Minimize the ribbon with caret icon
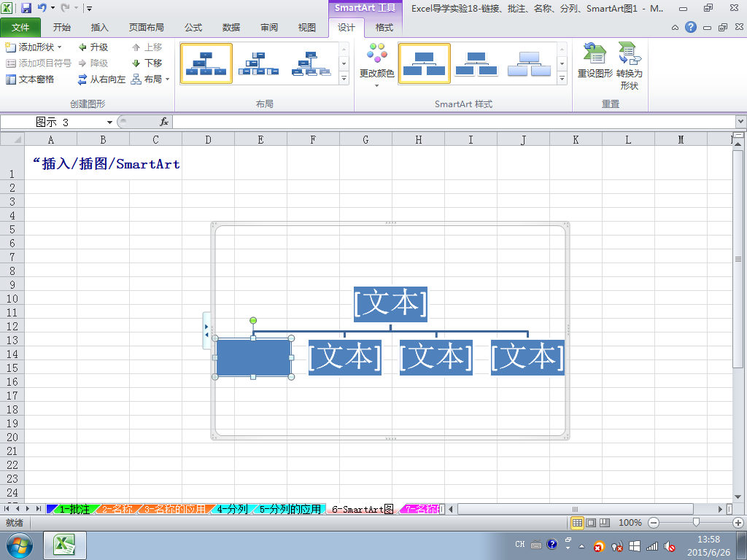 [x=675, y=28]
